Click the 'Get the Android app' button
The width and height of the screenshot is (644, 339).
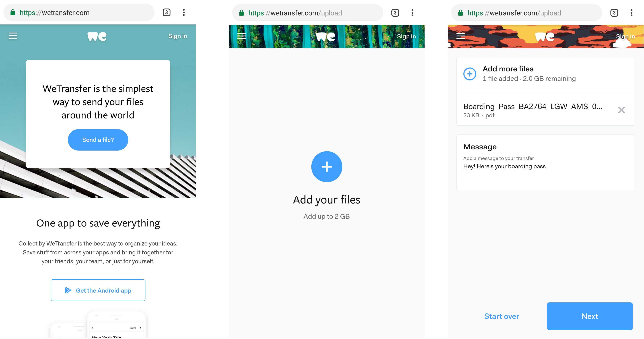pos(98,290)
